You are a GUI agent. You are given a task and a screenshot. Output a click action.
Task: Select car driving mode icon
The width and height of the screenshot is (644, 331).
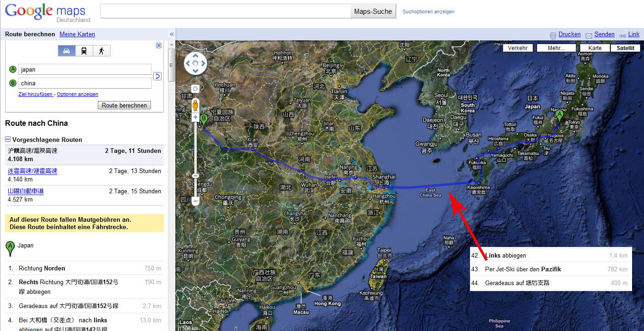click(67, 51)
